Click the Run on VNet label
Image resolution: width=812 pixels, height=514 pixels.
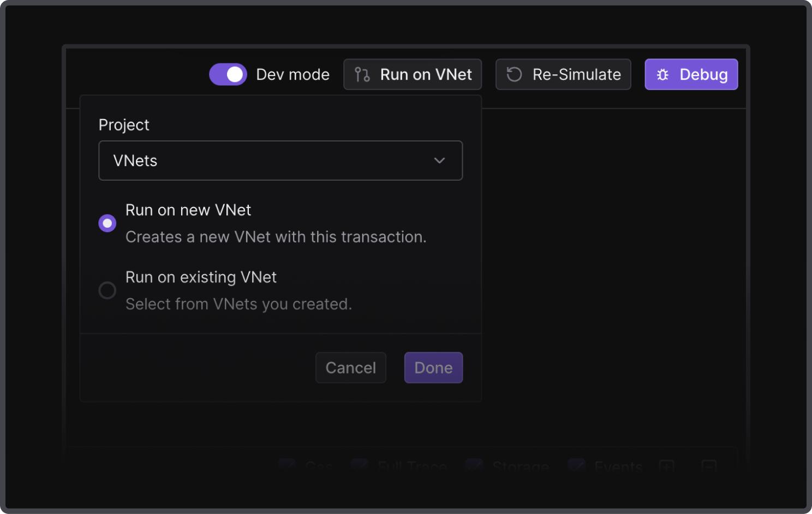(x=426, y=74)
